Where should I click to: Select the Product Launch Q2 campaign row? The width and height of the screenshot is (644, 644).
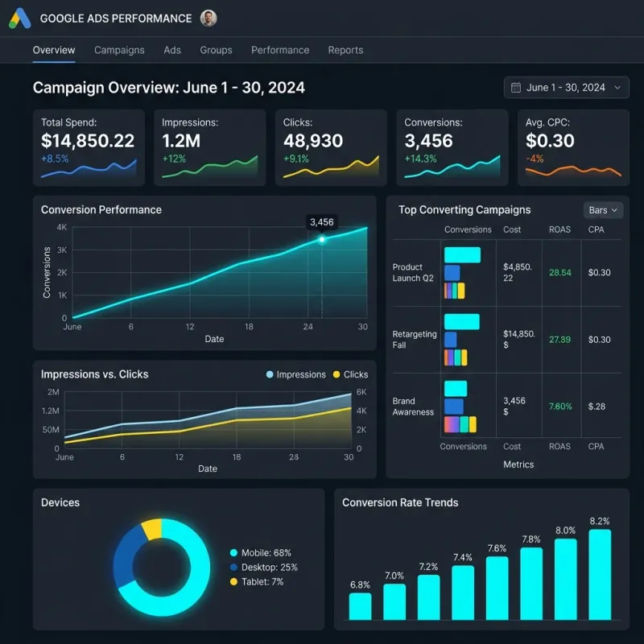click(507, 273)
